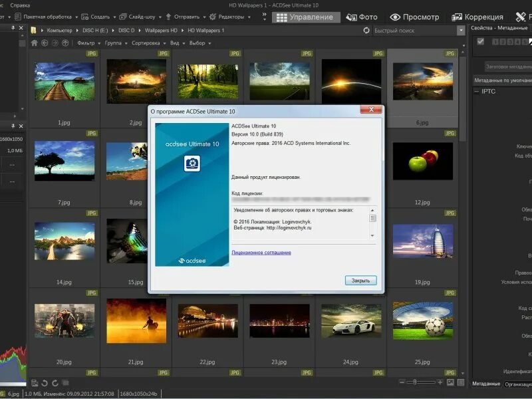
Task: Zoom in thumbnails with plus icon
Action: [x=440, y=382]
